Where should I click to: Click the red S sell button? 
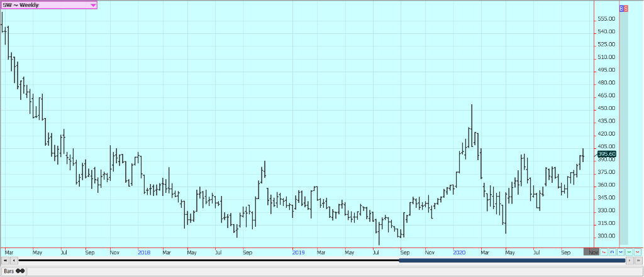click(x=626, y=8)
